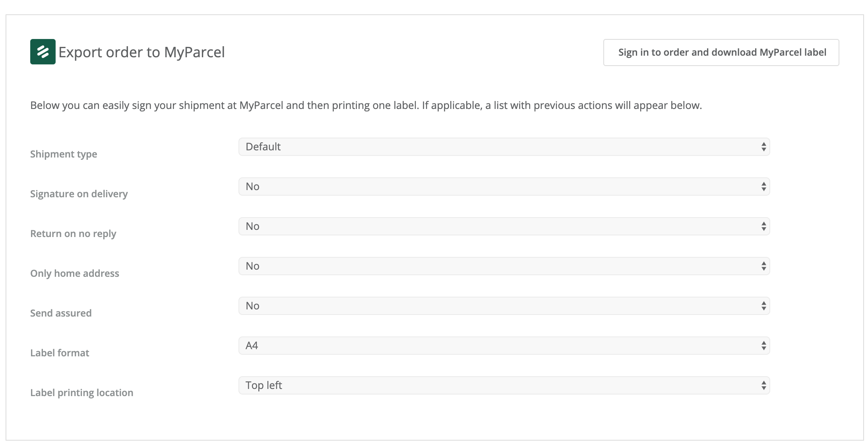Click the shipment instructions description paragraph
The image size is (868, 447).
(x=366, y=105)
